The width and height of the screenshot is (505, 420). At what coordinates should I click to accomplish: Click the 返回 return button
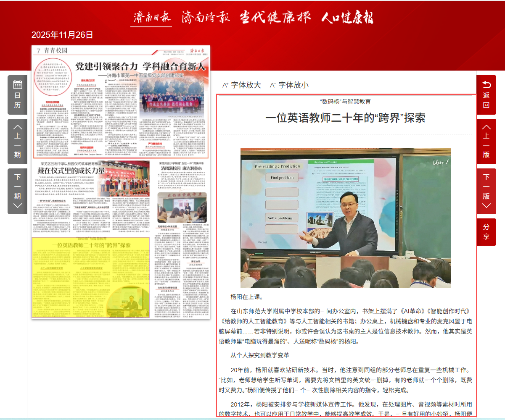tap(486, 95)
